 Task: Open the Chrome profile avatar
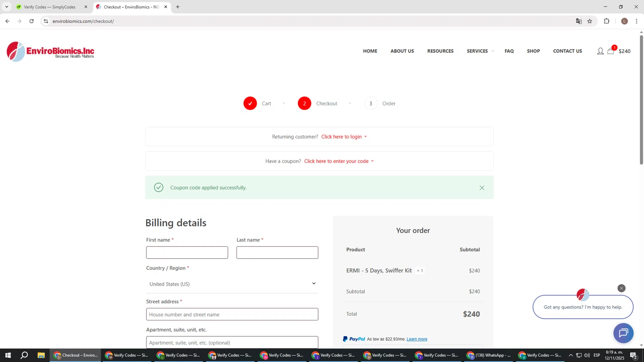click(x=624, y=21)
